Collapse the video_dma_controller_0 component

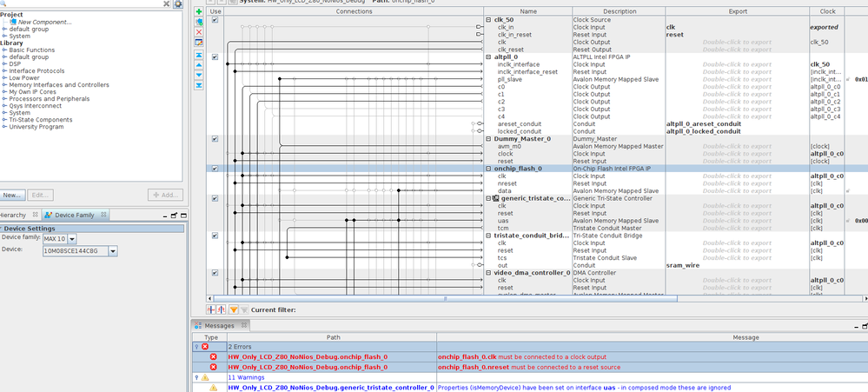[x=488, y=273]
